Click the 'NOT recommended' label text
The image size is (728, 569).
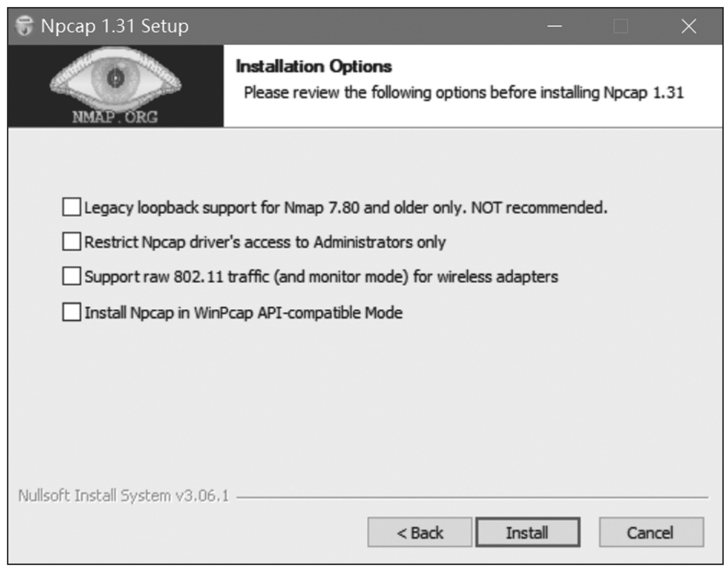(x=539, y=208)
